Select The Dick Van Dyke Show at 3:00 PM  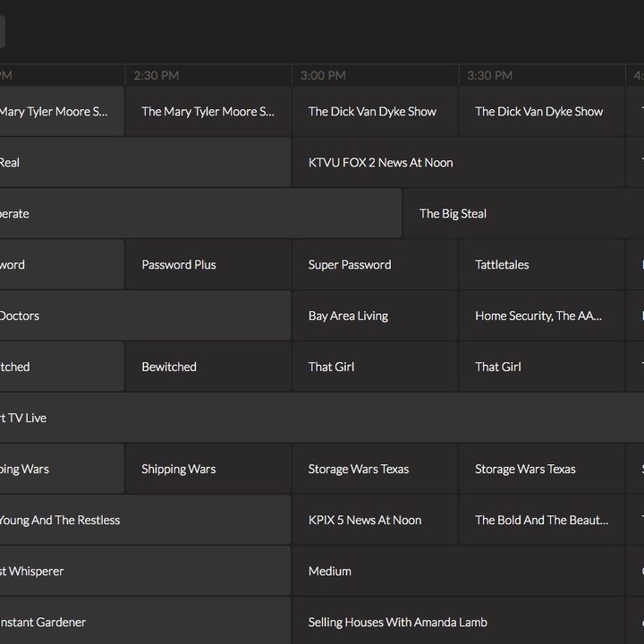click(375, 111)
